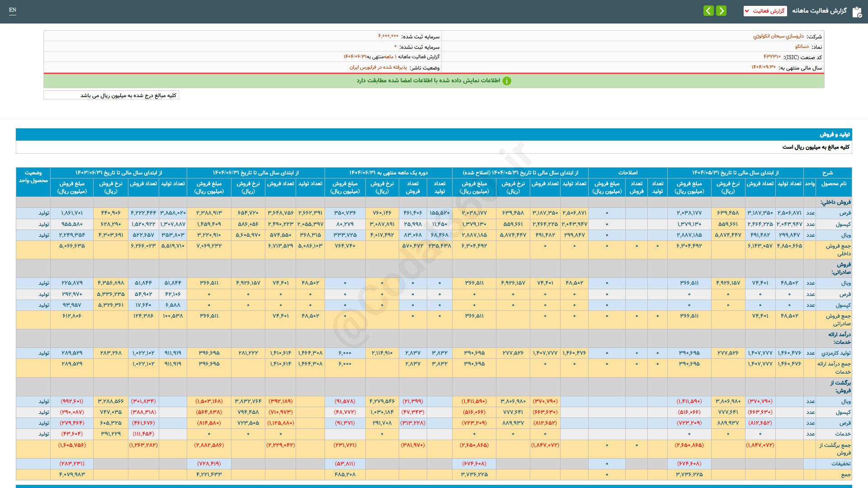
Task: Click the publisher status پذیرفته شده در فرابورس ایران
Action: tap(378, 67)
